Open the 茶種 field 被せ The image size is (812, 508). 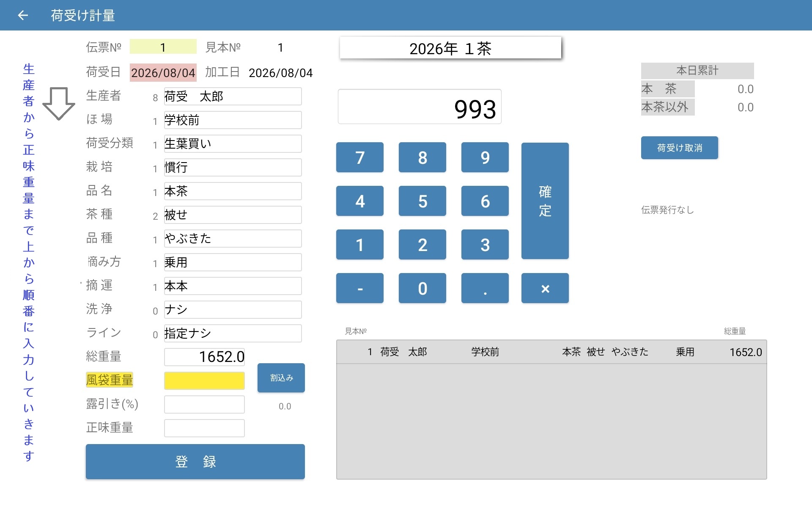233,215
